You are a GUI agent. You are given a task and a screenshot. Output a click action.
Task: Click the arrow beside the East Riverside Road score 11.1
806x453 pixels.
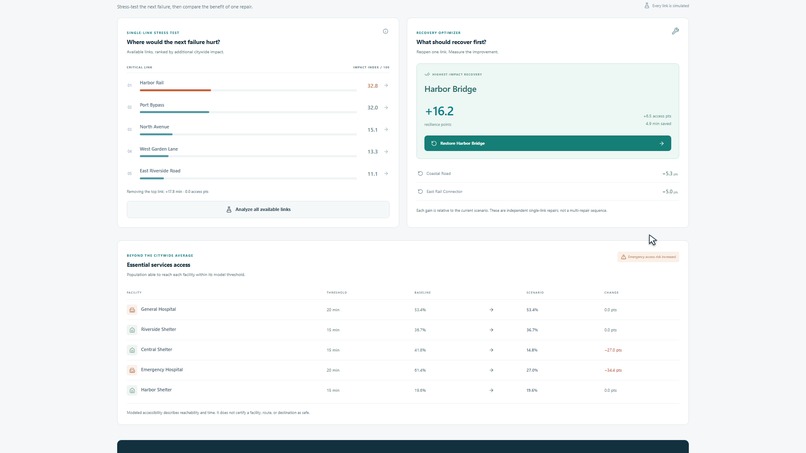(386, 174)
